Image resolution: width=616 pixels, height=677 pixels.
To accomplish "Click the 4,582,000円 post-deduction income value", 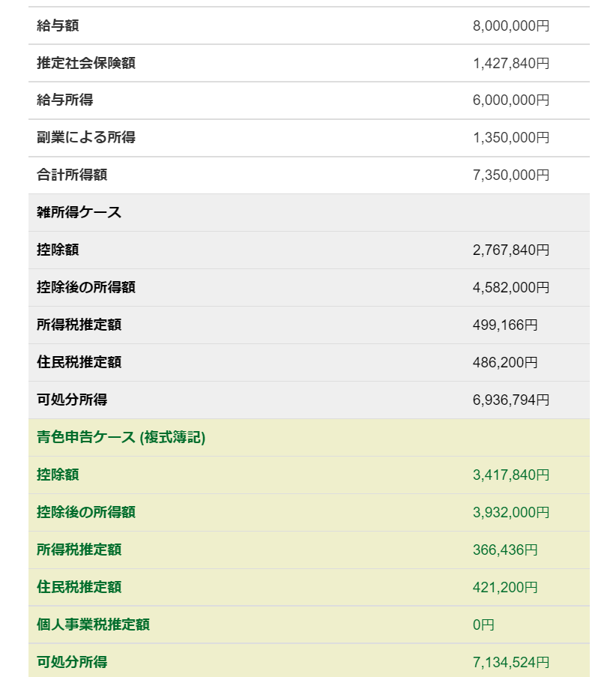I will [x=510, y=288].
